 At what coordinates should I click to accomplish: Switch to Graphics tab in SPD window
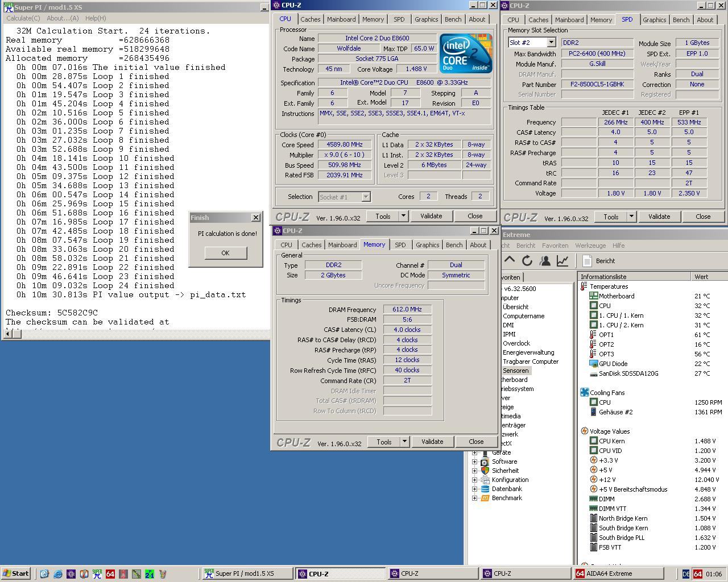pyautogui.click(x=654, y=20)
